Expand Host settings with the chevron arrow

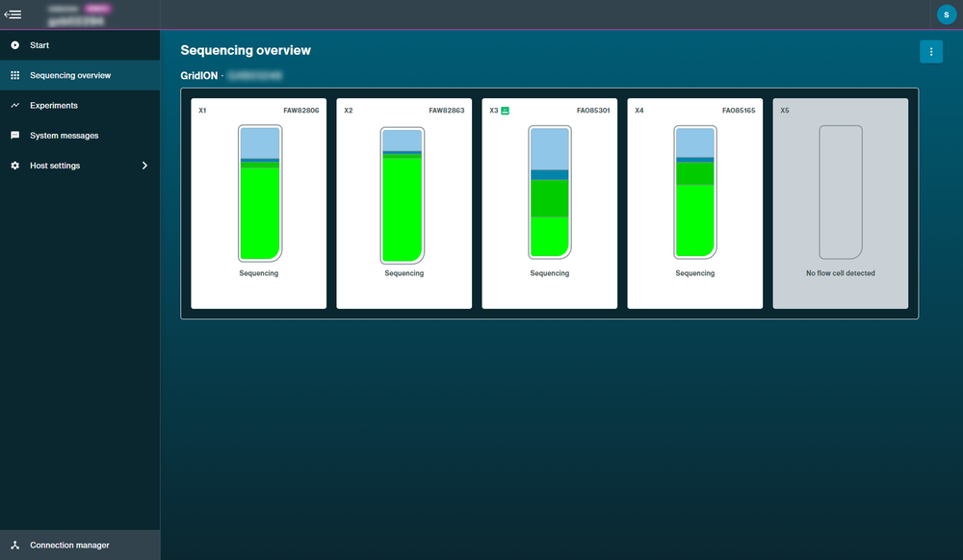144,165
